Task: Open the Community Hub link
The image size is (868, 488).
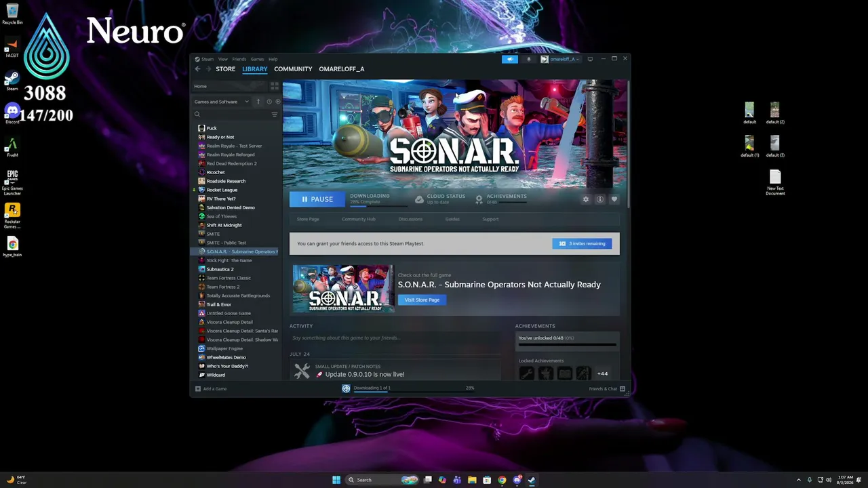Action: pos(359,219)
